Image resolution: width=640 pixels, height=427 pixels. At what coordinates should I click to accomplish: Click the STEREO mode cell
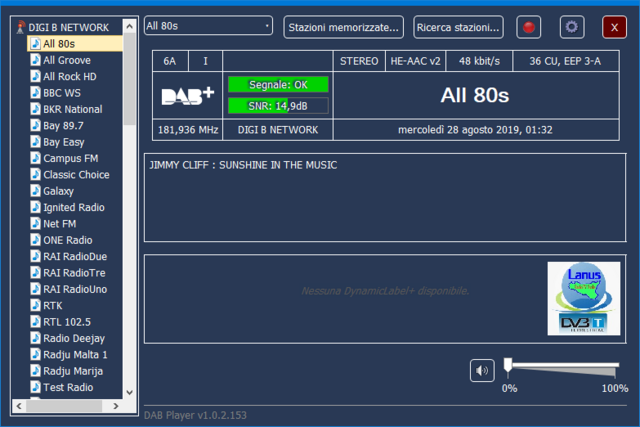click(359, 61)
